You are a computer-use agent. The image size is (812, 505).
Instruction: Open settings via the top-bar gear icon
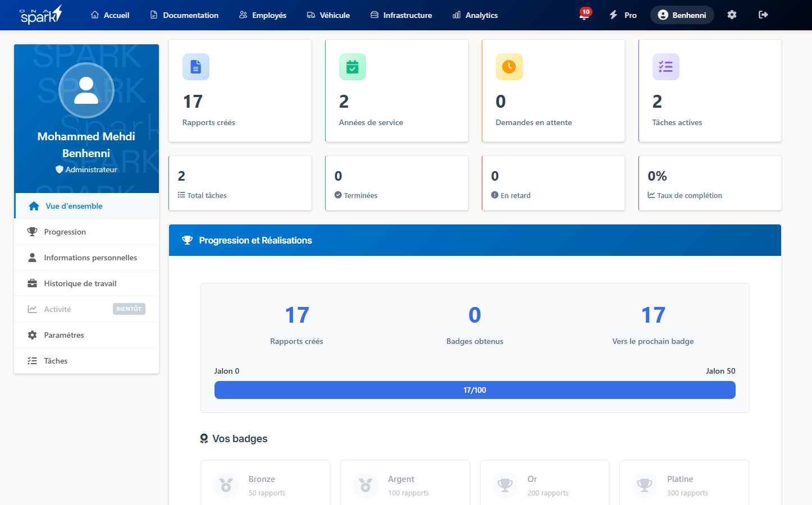(x=732, y=15)
